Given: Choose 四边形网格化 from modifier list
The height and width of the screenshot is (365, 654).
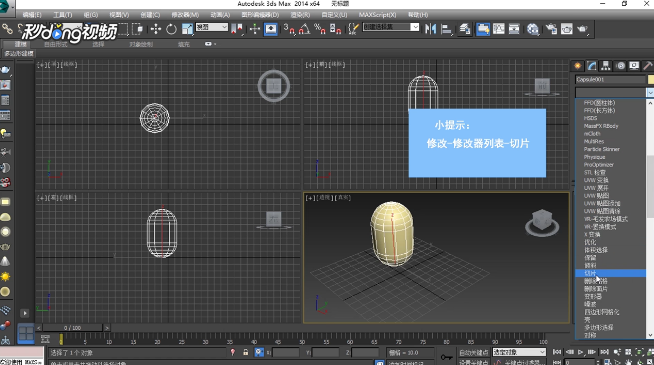Looking at the screenshot, I should 601,312.
